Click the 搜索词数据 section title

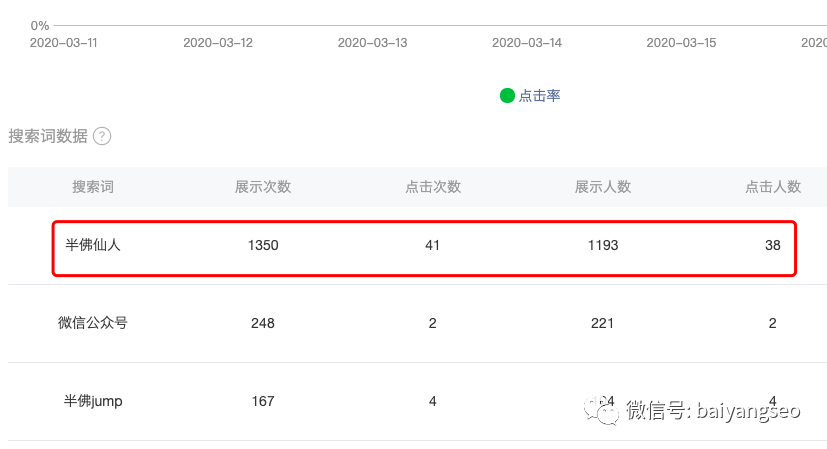coord(48,137)
